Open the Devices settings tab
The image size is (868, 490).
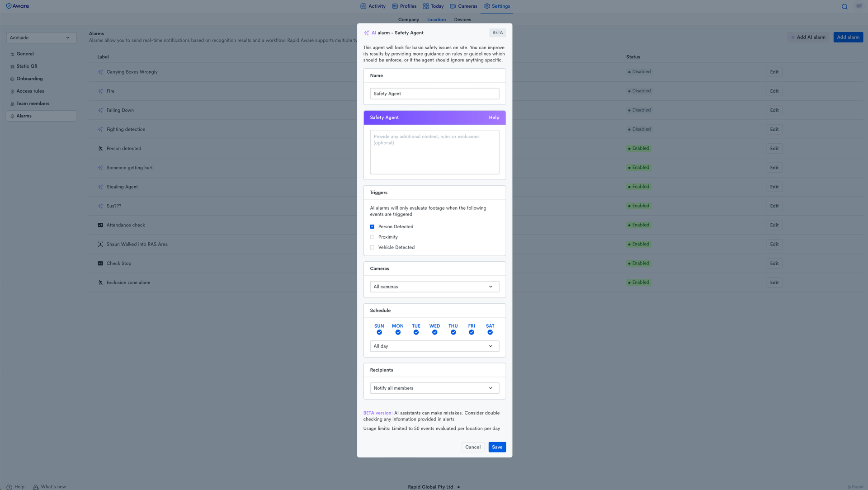pos(462,20)
